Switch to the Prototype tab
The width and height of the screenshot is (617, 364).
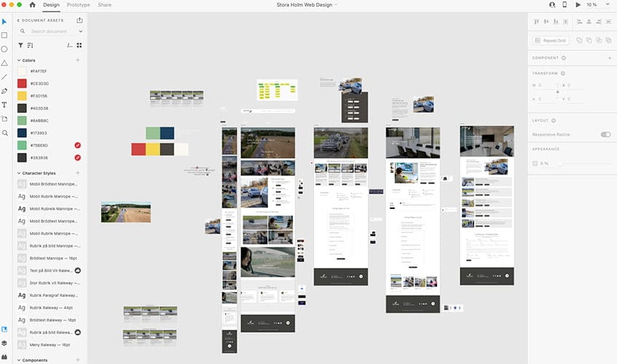coord(78,4)
